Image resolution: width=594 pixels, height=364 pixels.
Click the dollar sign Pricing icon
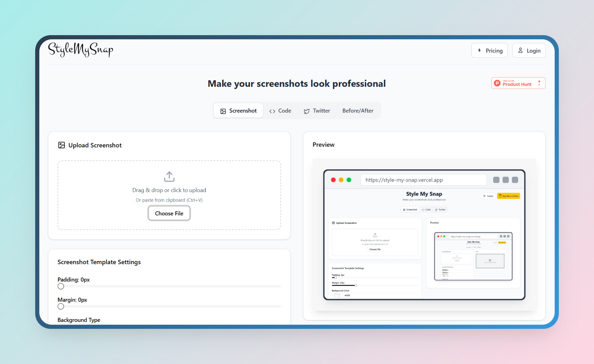479,50
